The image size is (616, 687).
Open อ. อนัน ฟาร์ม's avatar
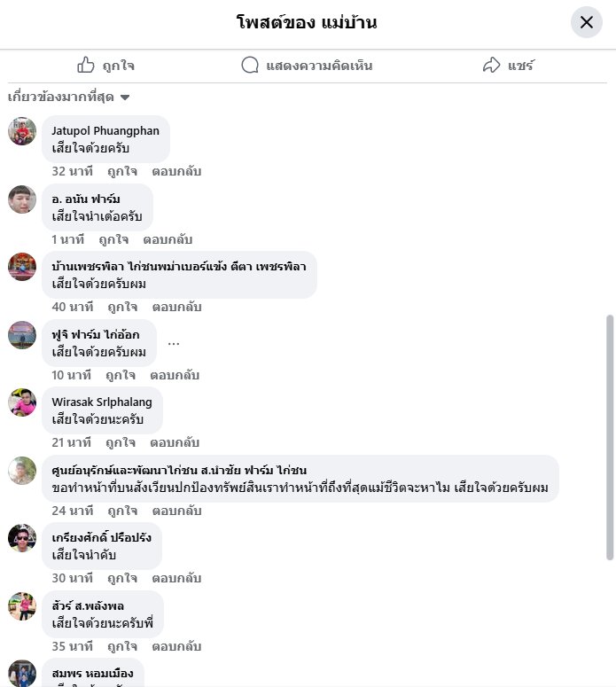(22, 199)
